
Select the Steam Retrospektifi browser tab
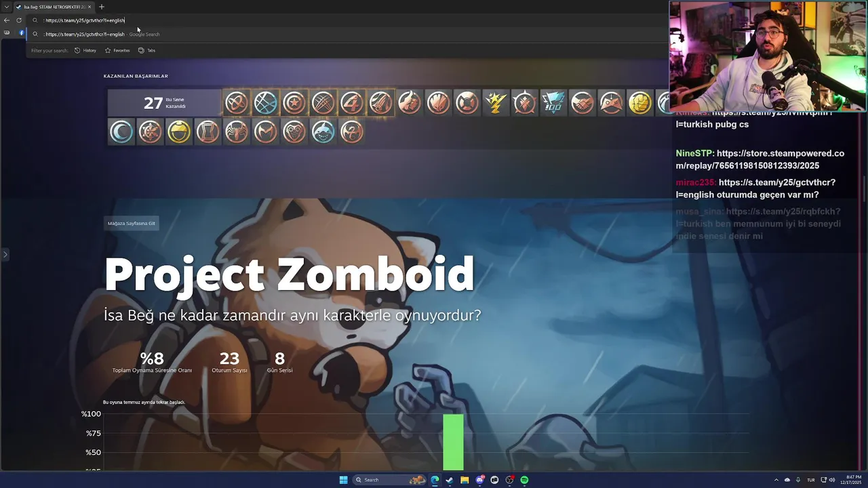pyautogui.click(x=54, y=7)
